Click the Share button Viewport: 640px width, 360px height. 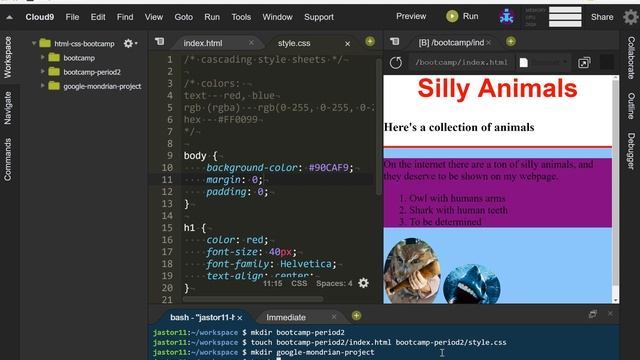[x=602, y=17]
